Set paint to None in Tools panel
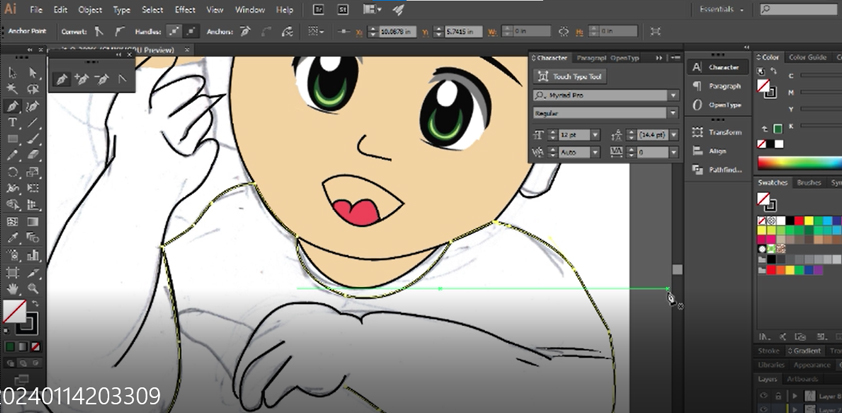The width and height of the screenshot is (842, 413). coord(35,347)
